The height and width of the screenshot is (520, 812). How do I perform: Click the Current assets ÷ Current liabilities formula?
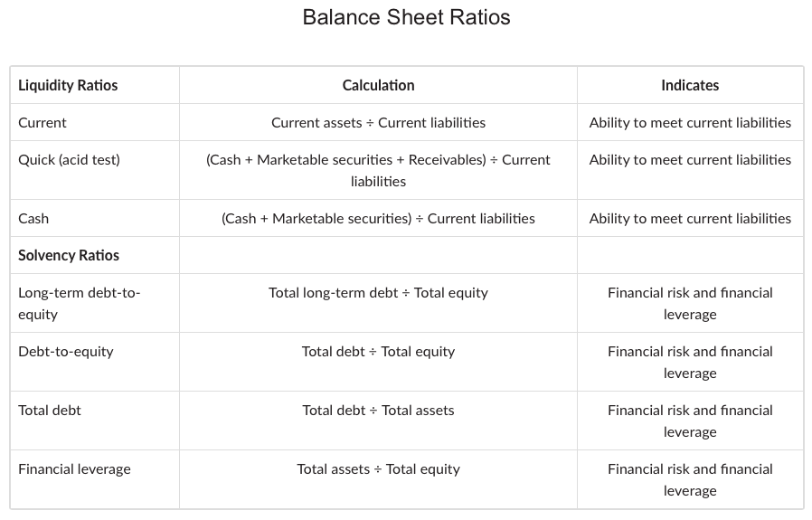378,122
